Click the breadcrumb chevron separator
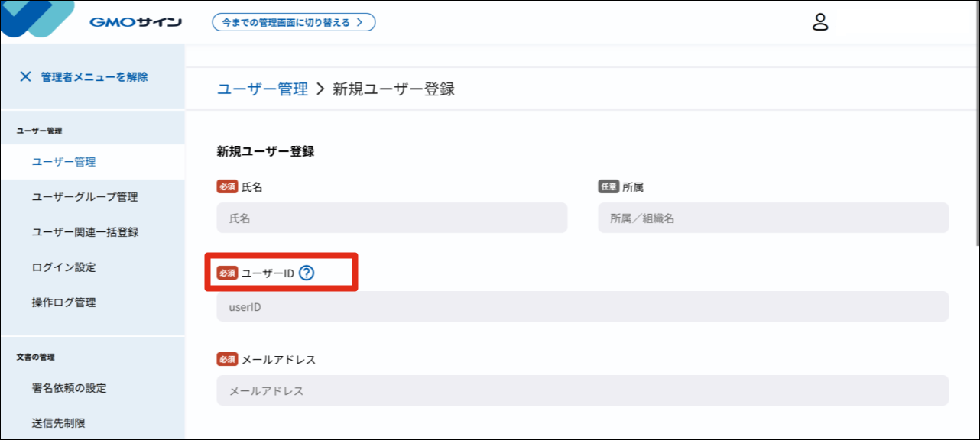The height and width of the screenshot is (440, 980). pyautogui.click(x=320, y=89)
